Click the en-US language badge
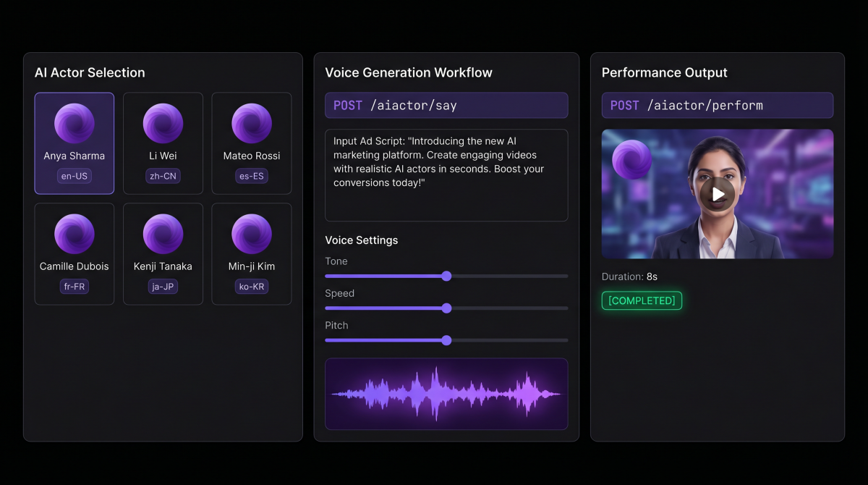 (75, 176)
